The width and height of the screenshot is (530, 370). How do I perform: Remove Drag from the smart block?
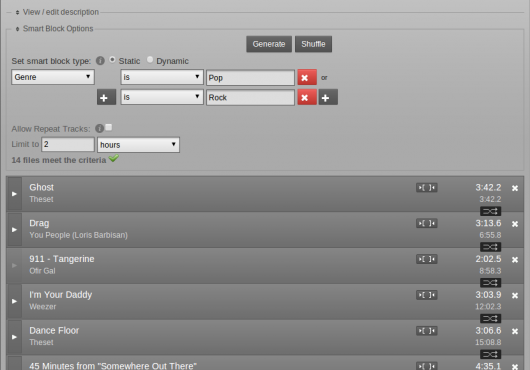515,224
